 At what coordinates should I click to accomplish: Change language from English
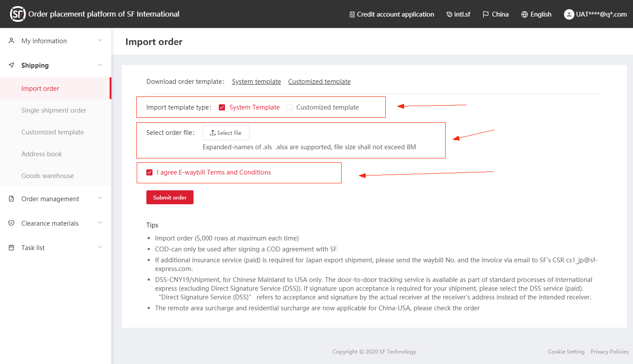click(536, 14)
